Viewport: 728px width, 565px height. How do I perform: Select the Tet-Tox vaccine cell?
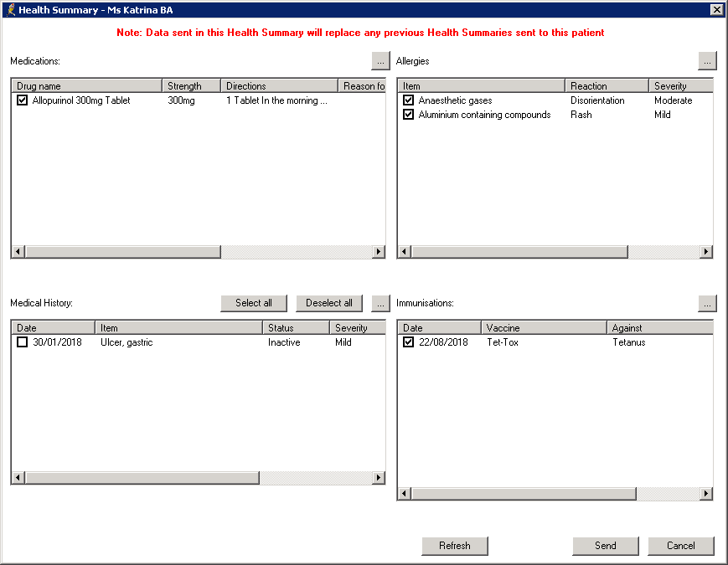(x=503, y=342)
